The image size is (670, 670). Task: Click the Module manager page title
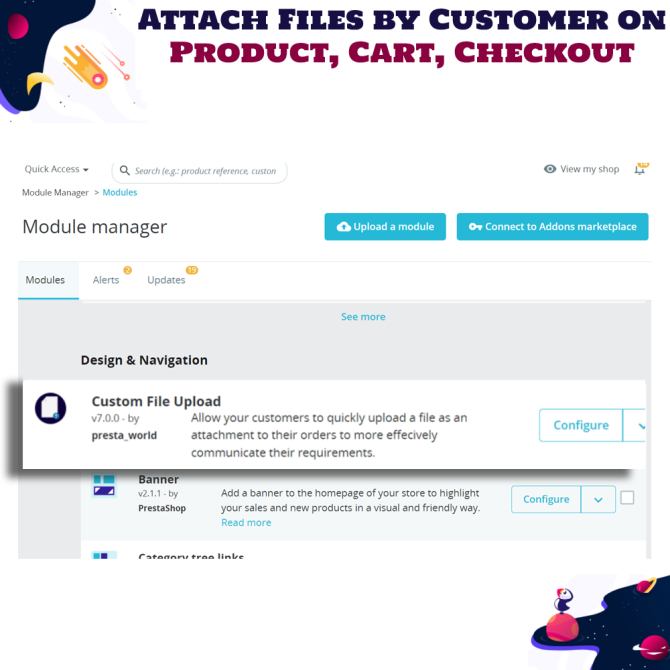(94, 227)
